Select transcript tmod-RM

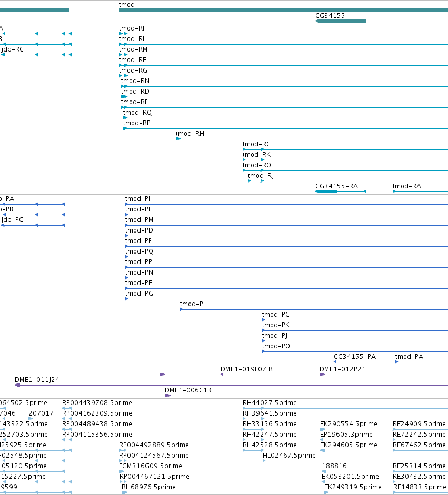133,49
